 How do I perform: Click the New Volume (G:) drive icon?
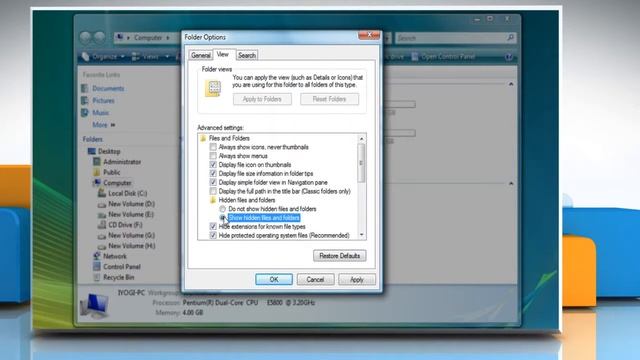[x=102, y=236]
